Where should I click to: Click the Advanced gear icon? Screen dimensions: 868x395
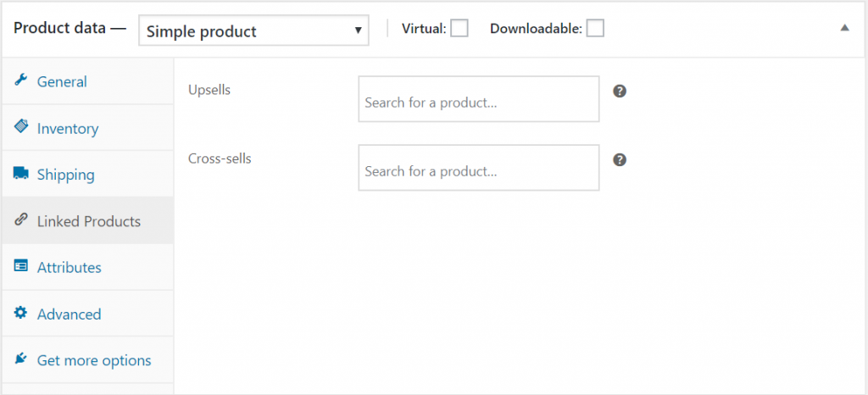coord(20,313)
